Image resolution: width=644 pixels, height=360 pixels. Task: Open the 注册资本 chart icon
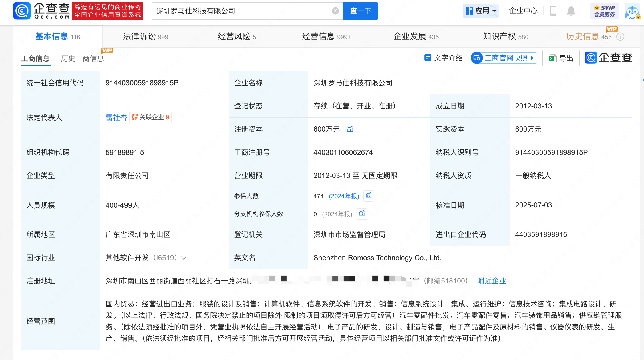[350, 129]
